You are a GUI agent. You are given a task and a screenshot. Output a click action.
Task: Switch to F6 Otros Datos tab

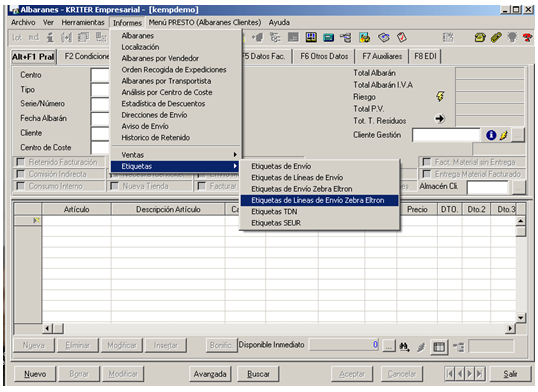click(324, 56)
